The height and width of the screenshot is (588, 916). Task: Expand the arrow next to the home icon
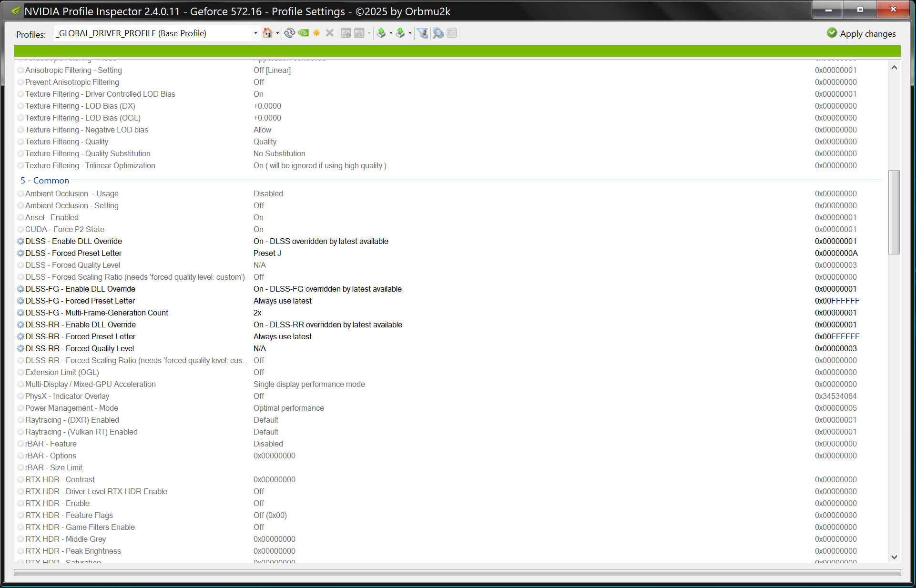point(277,33)
